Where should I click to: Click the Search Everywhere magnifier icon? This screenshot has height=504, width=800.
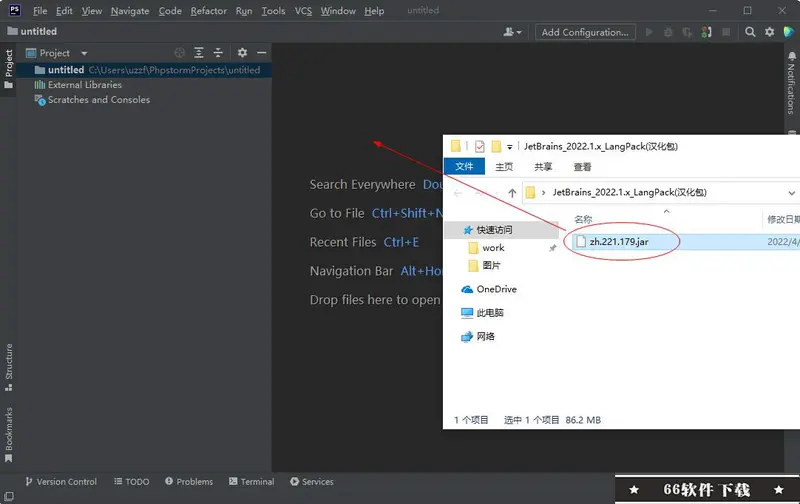coord(750,32)
